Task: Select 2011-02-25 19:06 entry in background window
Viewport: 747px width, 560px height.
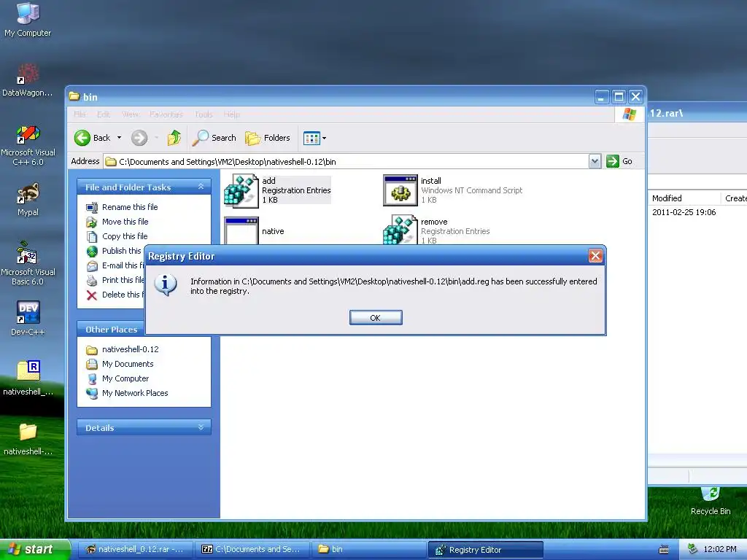Action: point(684,212)
